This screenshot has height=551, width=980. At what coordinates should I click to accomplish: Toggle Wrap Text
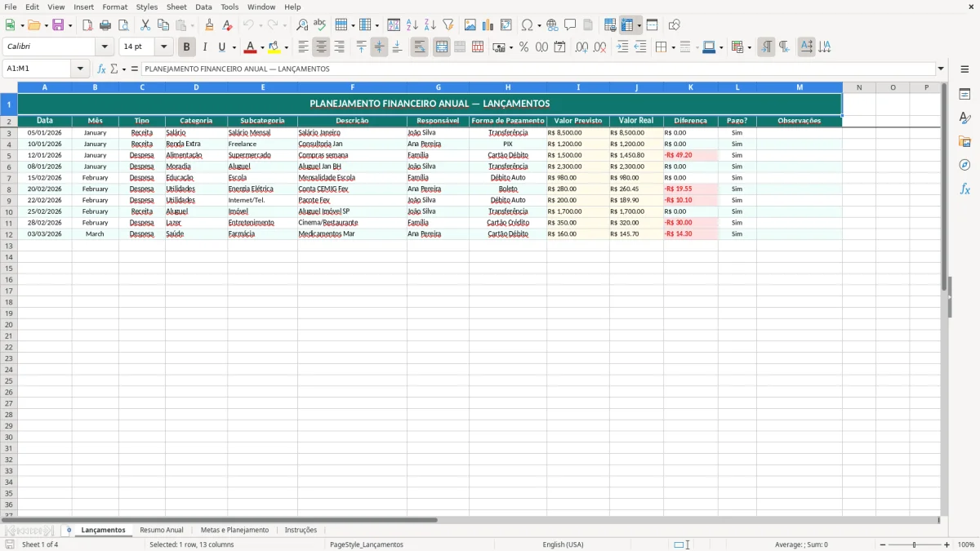coord(420,47)
